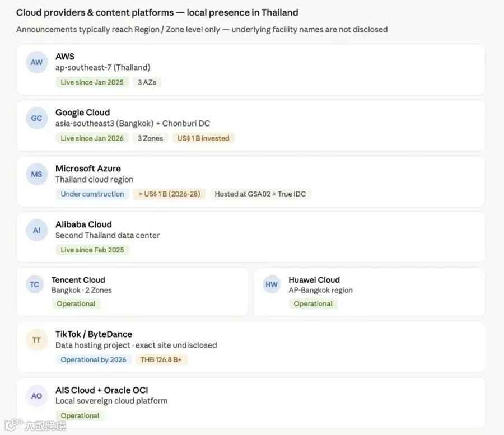Select the 'Under construction' tag on Azure

click(x=92, y=194)
